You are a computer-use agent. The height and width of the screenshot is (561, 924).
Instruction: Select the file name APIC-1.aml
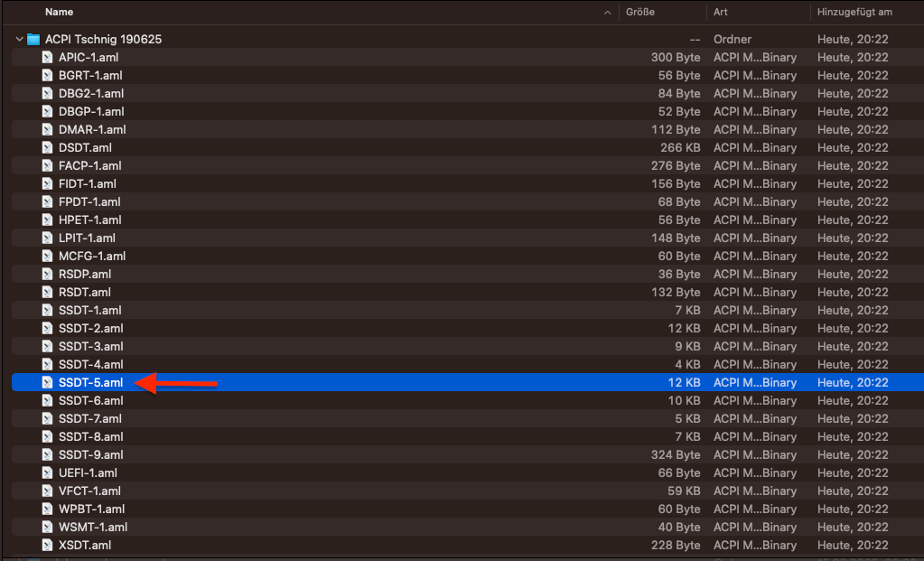(89, 57)
